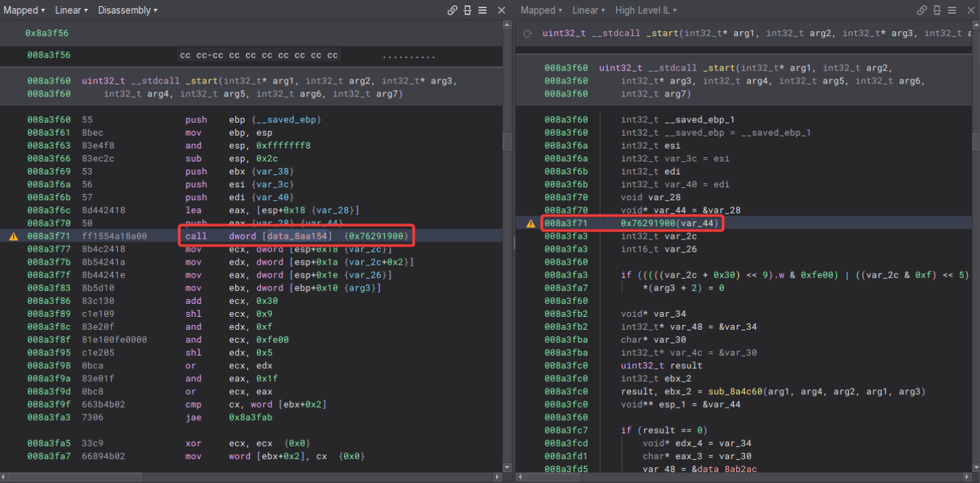Click the split pane icon in right pane
Viewport: 980px width, 483px height.
click(x=937, y=10)
